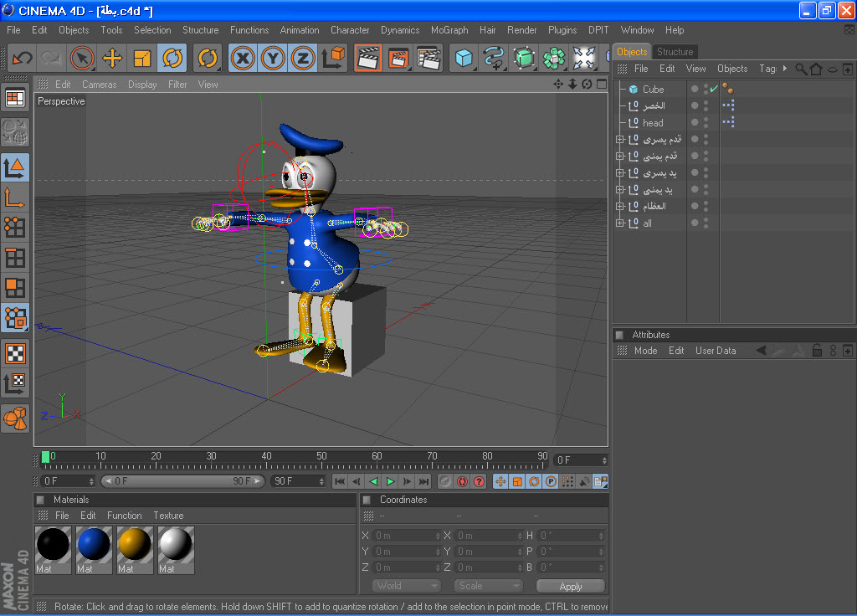Switch to Model mode in left palette
The width and height of the screenshot is (857, 616).
pyautogui.click(x=15, y=167)
